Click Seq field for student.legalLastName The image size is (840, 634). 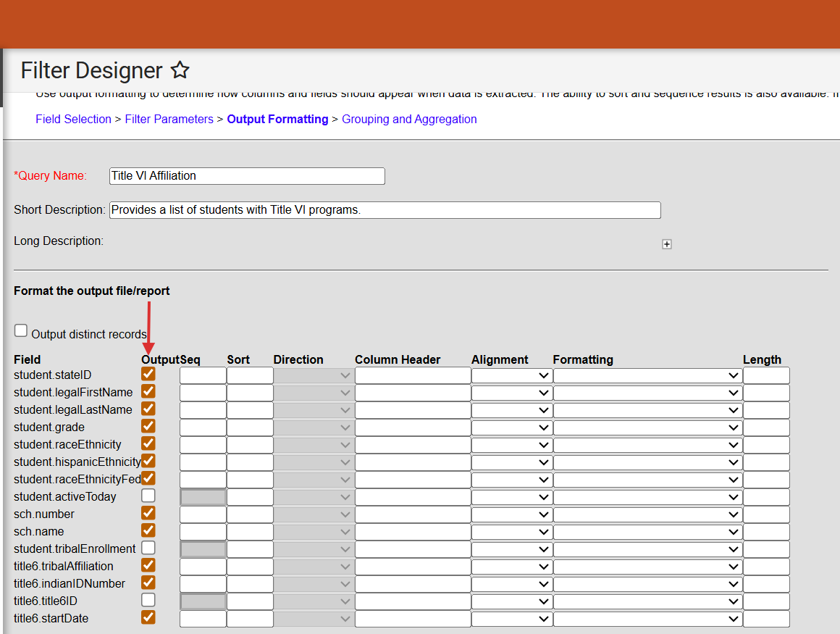click(x=203, y=411)
